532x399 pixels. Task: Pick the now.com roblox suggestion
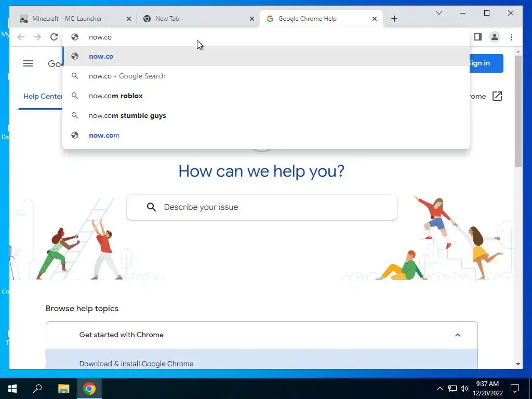(x=266, y=96)
